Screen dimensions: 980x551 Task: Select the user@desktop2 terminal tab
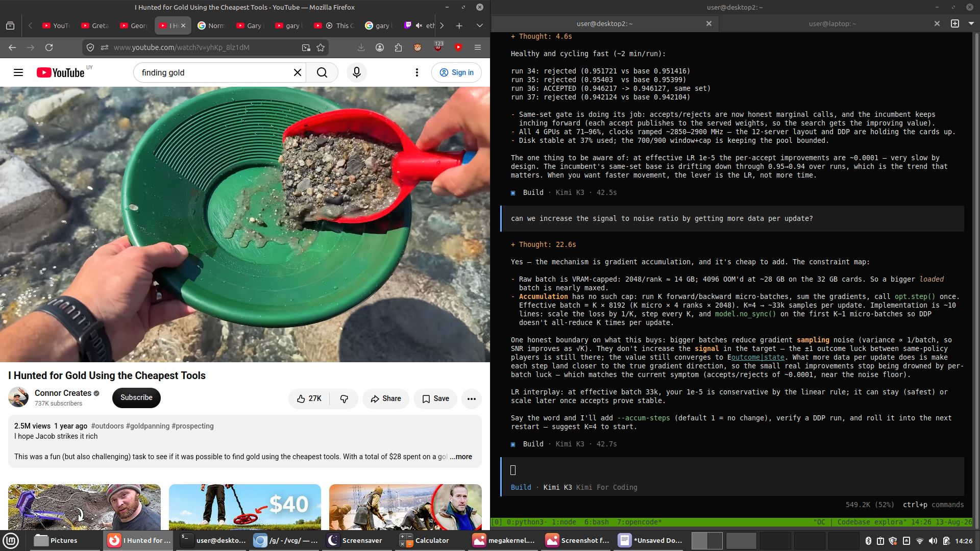[x=604, y=23]
